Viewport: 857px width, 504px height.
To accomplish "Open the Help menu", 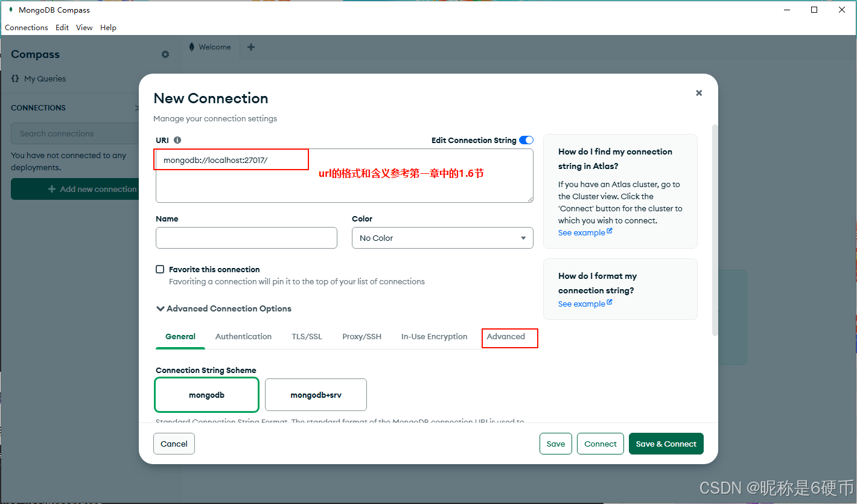I will [108, 28].
